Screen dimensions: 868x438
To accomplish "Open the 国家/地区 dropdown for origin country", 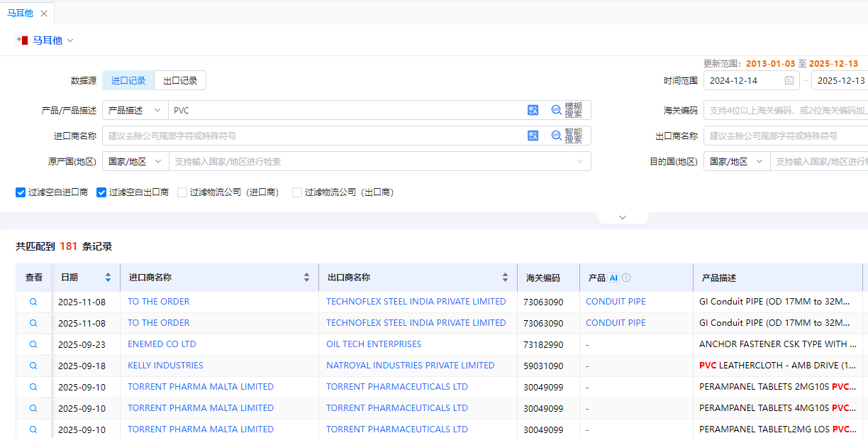I will [135, 161].
